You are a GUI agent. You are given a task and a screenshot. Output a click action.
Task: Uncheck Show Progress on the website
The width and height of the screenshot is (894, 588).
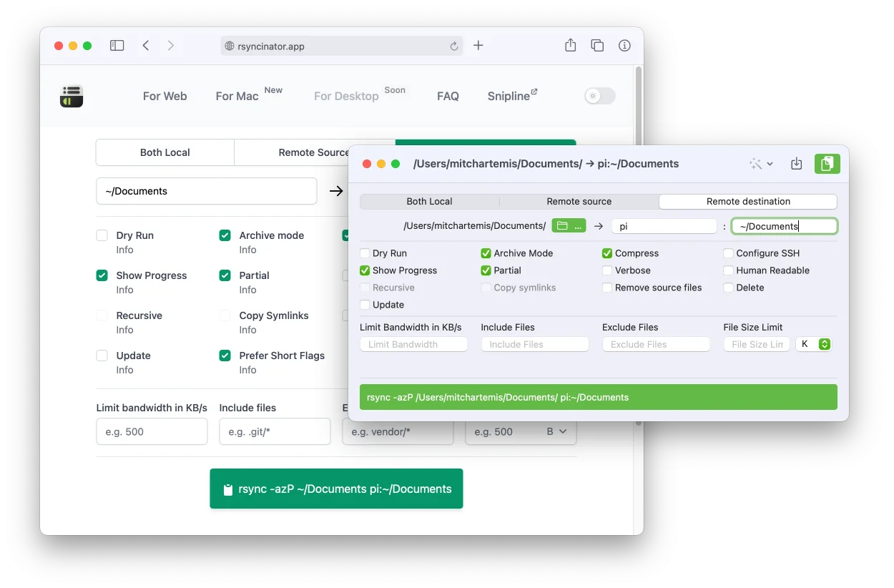point(102,275)
